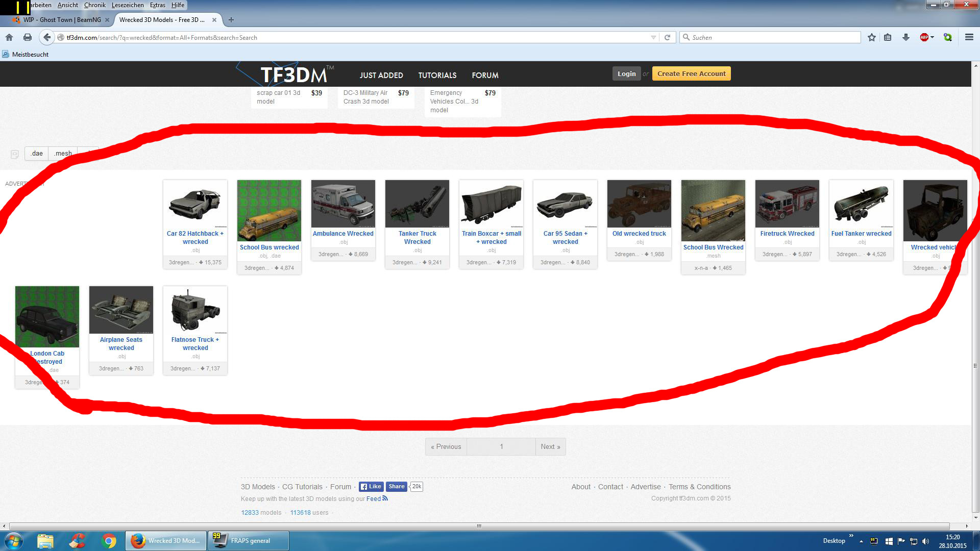The image size is (980, 551).
Task: Click the Previous pagination button
Action: point(446,446)
